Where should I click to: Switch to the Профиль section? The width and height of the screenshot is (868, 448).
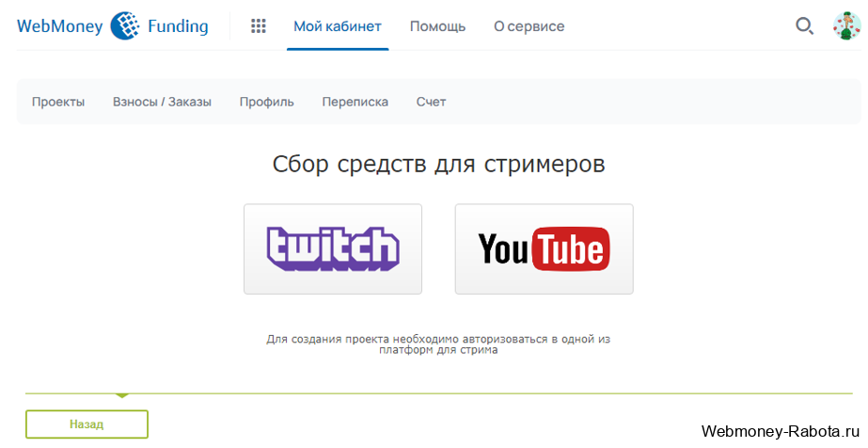(266, 102)
